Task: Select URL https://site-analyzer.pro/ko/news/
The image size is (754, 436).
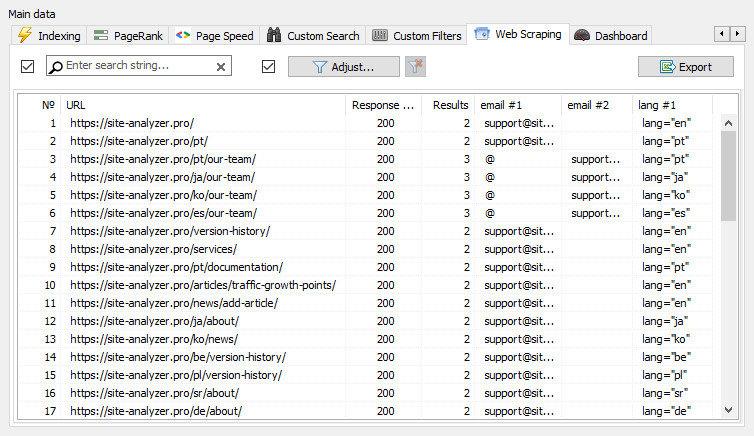Action: click(154, 339)
